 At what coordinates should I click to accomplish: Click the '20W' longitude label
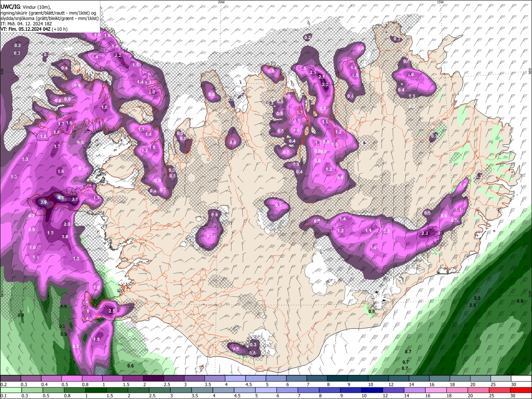click(x=221, y=2)
